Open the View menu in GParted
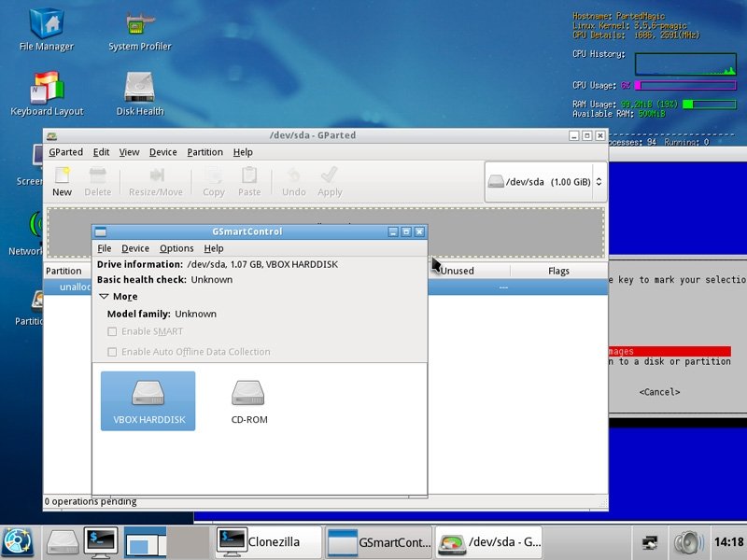 (129, 152)
